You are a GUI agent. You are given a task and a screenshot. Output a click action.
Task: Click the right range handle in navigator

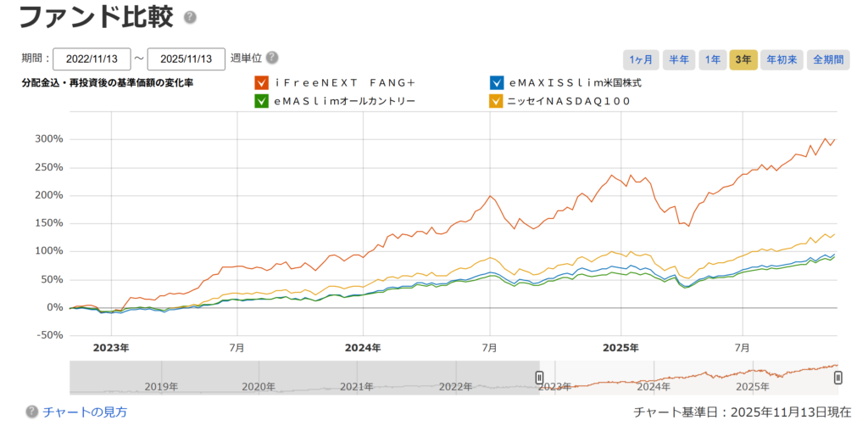pyautogui.click(x=837, y=378)
